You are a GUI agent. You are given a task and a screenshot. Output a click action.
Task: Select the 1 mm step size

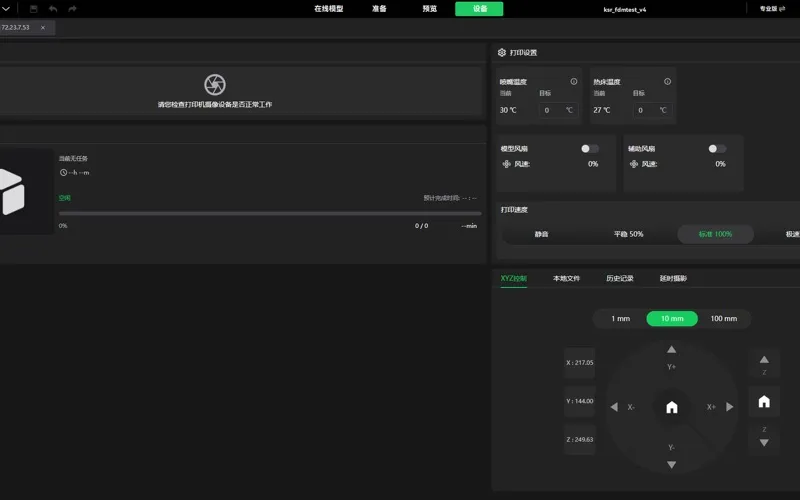tap(620, 318)
